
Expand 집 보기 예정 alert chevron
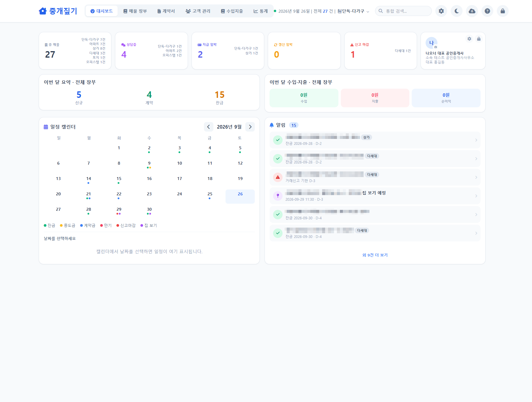tap(476, 196)
